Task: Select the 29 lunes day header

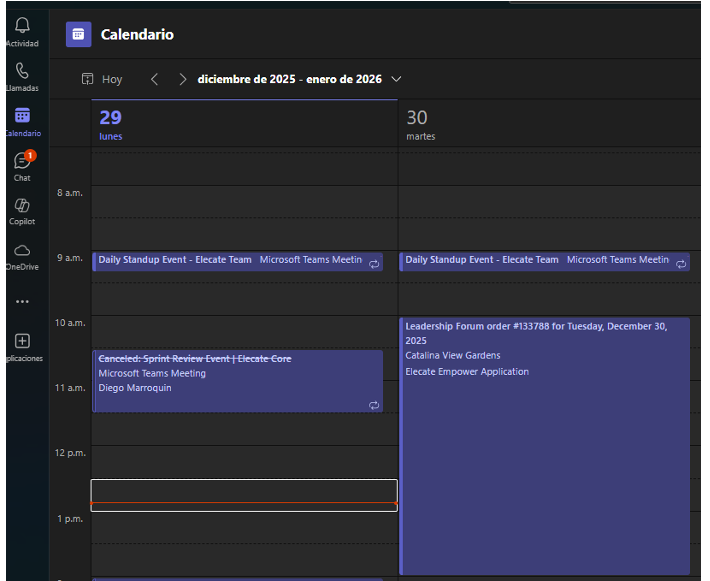Action: coord(111,124)
